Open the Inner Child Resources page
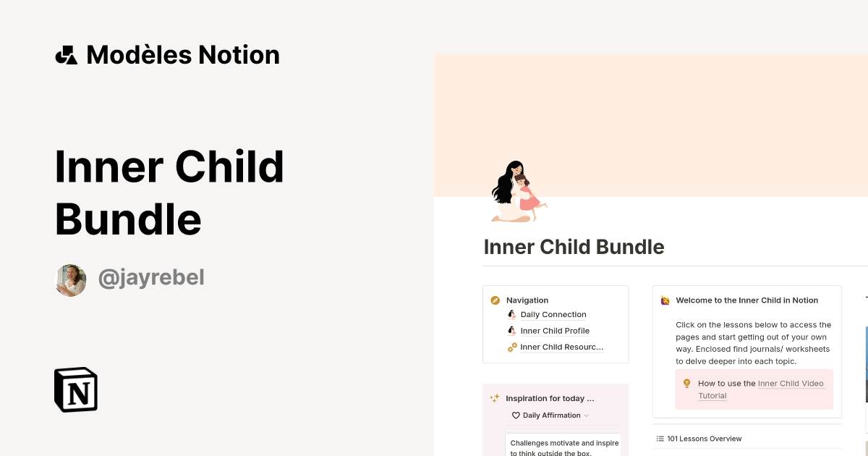The width and height of the screenshot is (868, 456). (x=562, y=347)
